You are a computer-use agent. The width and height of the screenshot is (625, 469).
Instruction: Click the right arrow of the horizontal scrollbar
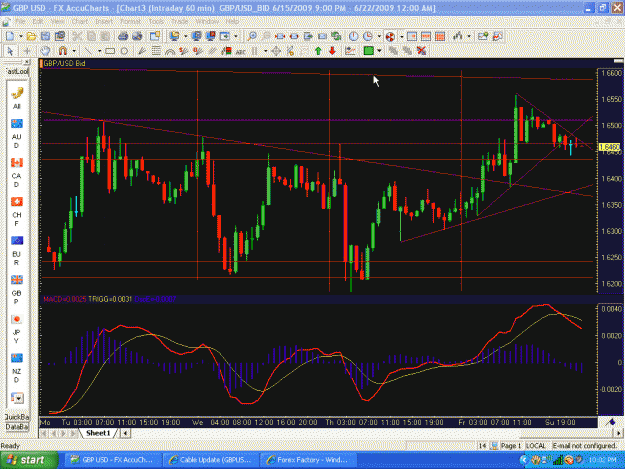pos(619,433)
